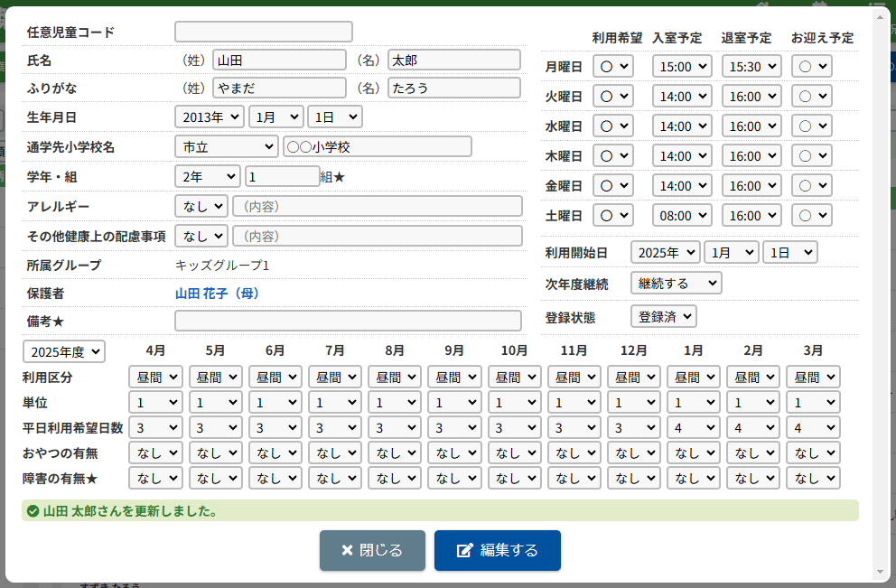Open the 2年 grade dropdown
This screenshot has height=588, width=896.
[x=207, y=176]
